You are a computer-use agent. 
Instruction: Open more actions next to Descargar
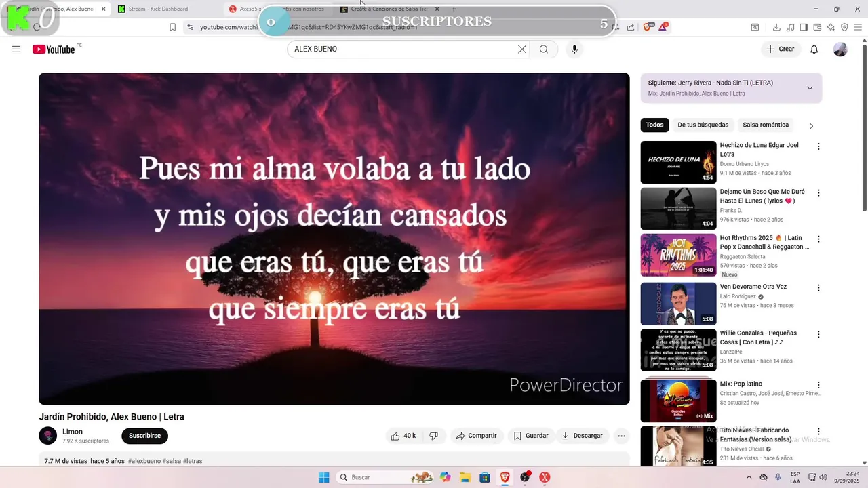click(621, 436)
